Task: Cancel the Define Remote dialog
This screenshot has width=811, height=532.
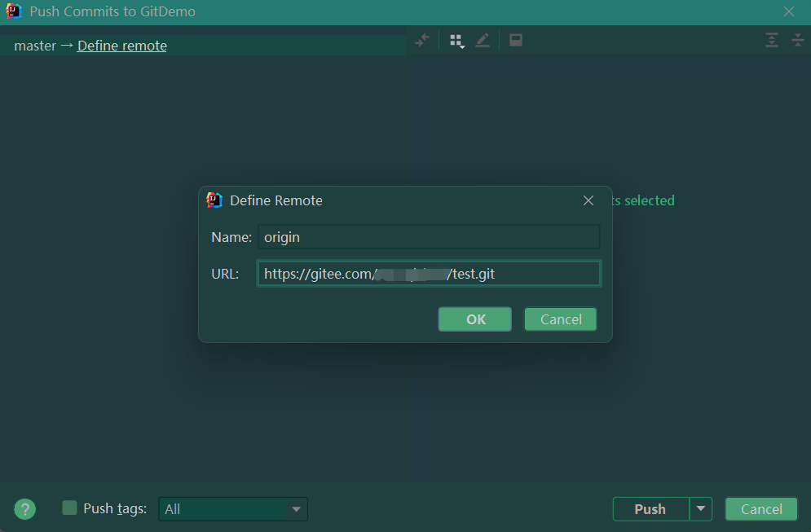Action: (x=561, y=319)
